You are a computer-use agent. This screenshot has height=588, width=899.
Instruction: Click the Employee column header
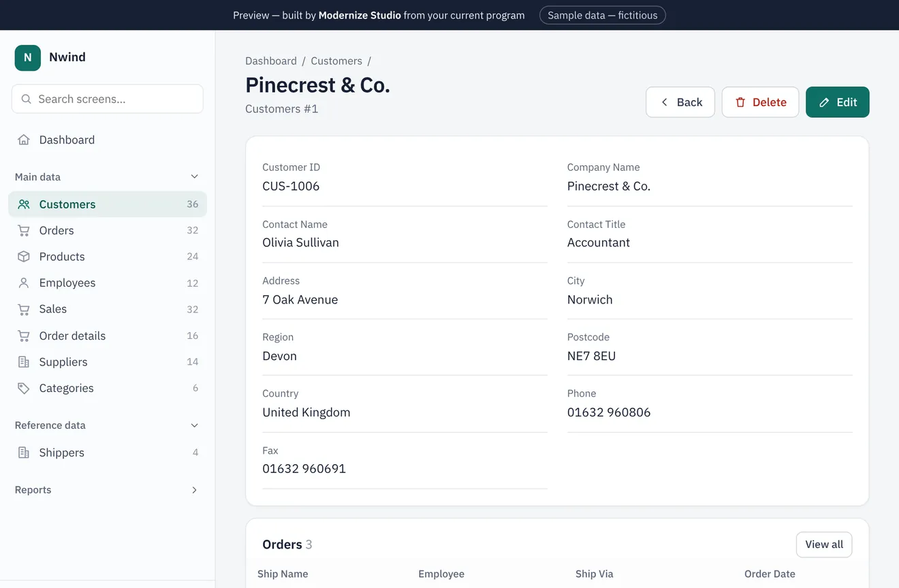click(x=441, y=574)
